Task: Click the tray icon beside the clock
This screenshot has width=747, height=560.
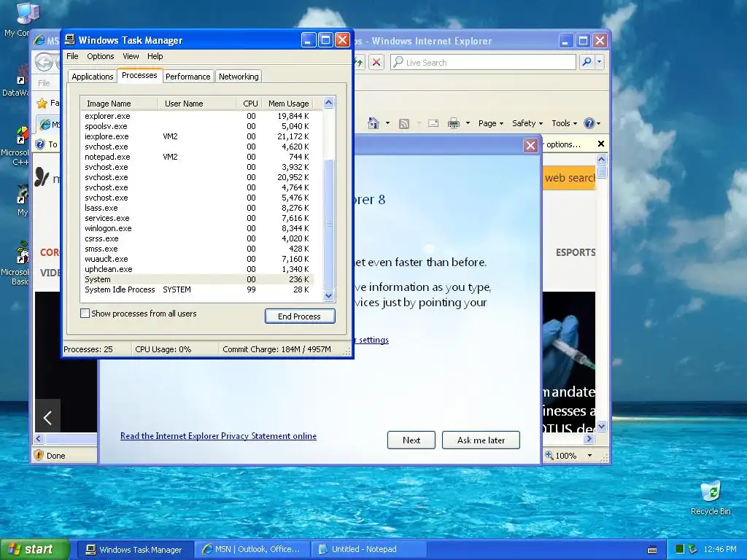Action: click(x=693, y=549)
